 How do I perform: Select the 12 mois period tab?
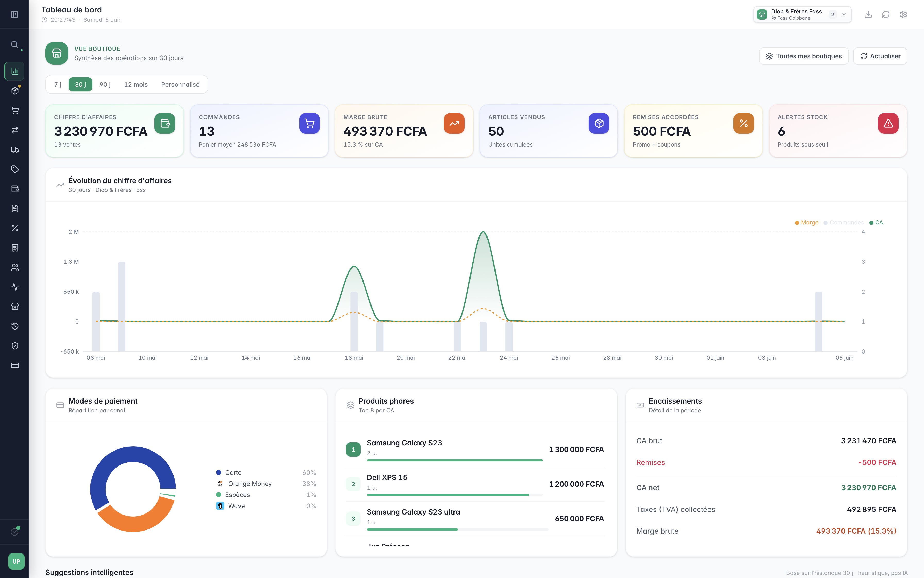pos(136,84)
